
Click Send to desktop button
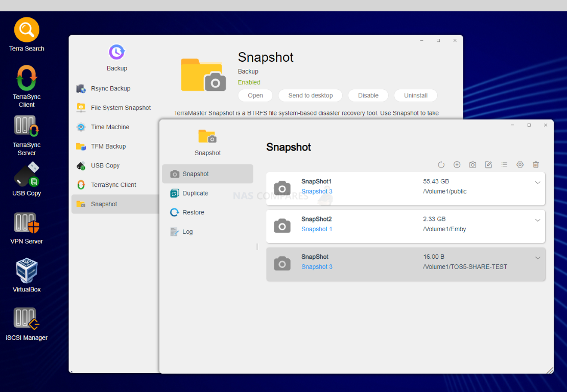pos(310,95)
